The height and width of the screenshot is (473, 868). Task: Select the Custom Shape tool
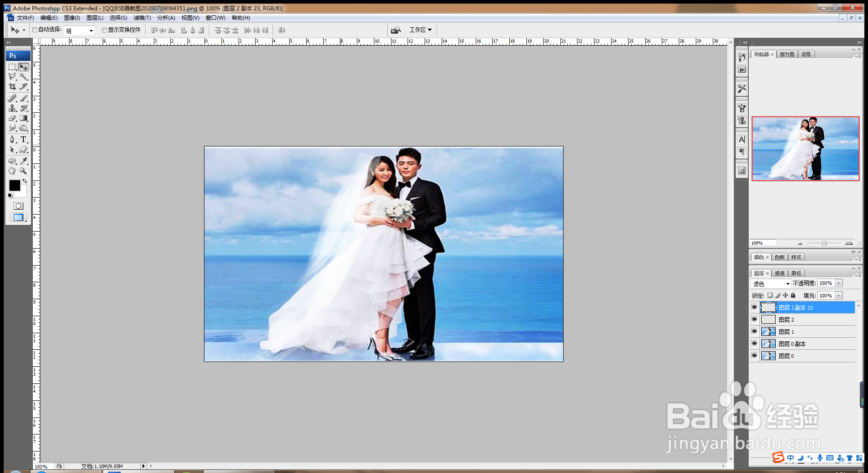(x=24, y=150)
